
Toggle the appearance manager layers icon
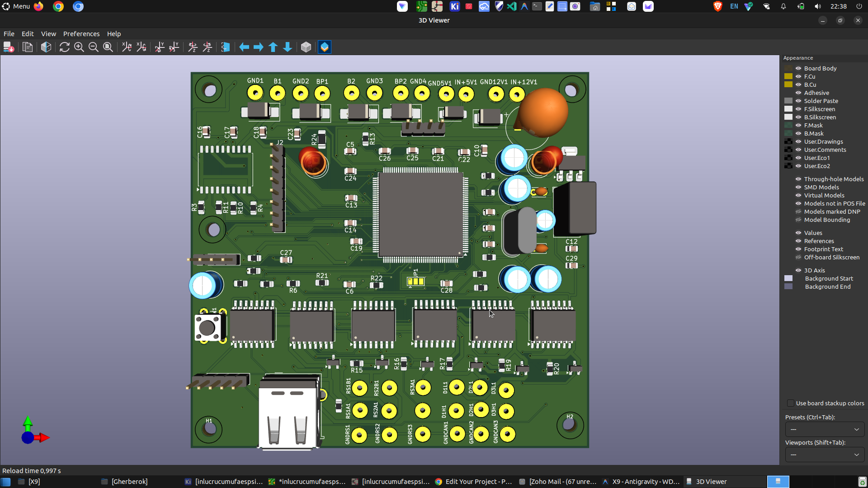click(x=325, y=47)
